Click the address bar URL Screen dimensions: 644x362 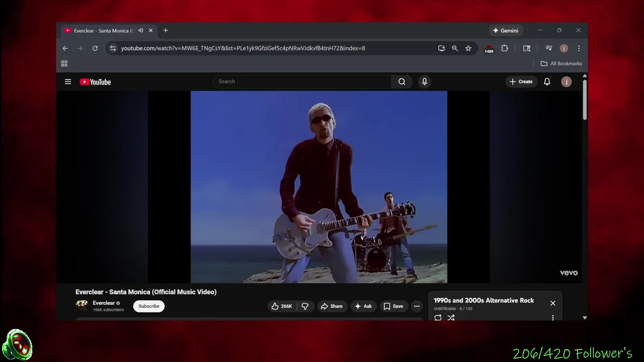[243, 48]
